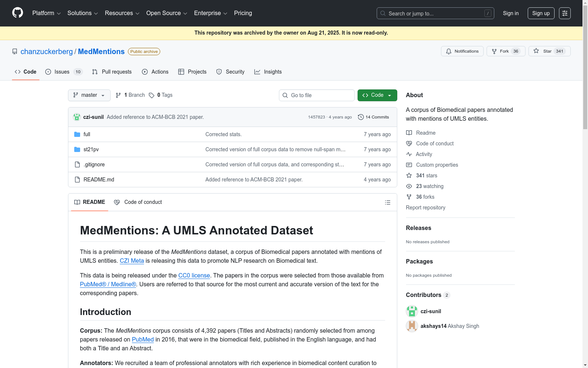
Task: Star the MedMentions repository
Action: pyautogui.click(x=549, y=51)
